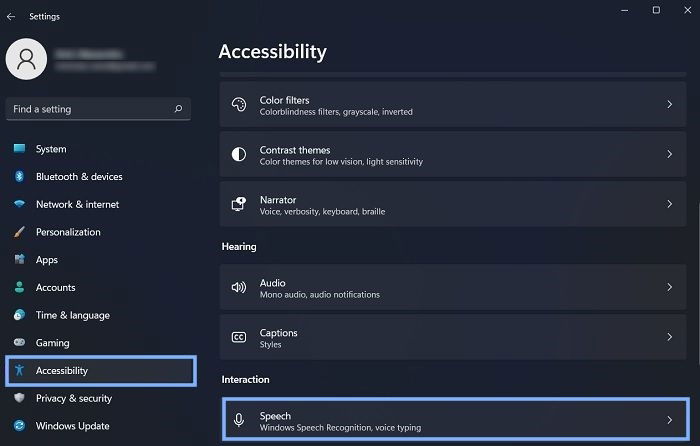Click the user profile avatar
Screen dimensions: 700x446
26,59
